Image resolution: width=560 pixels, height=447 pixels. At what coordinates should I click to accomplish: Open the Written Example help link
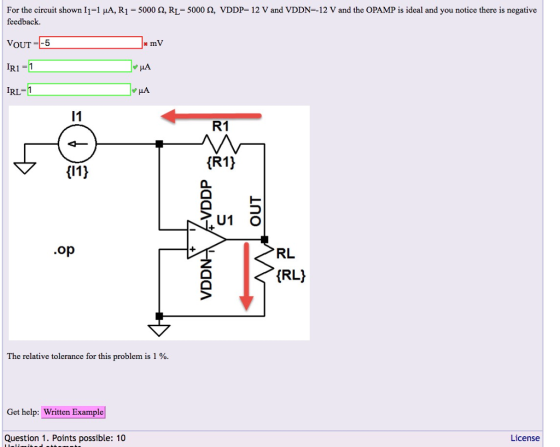tap(73, 412)
